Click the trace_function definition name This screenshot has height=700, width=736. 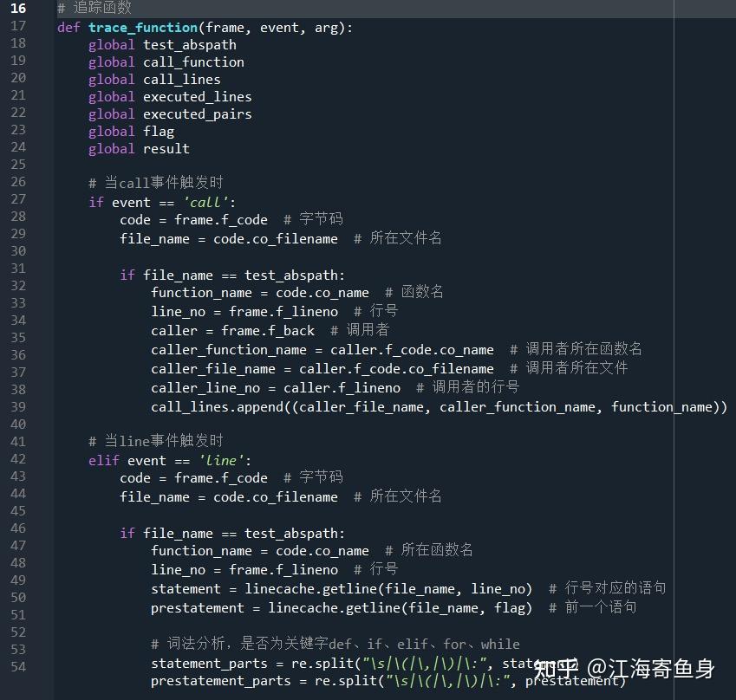click(143, 28)
